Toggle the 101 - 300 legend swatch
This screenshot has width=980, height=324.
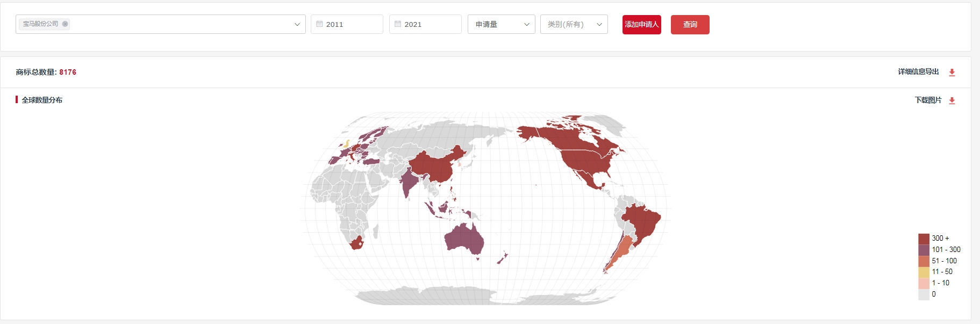point(924,250)
